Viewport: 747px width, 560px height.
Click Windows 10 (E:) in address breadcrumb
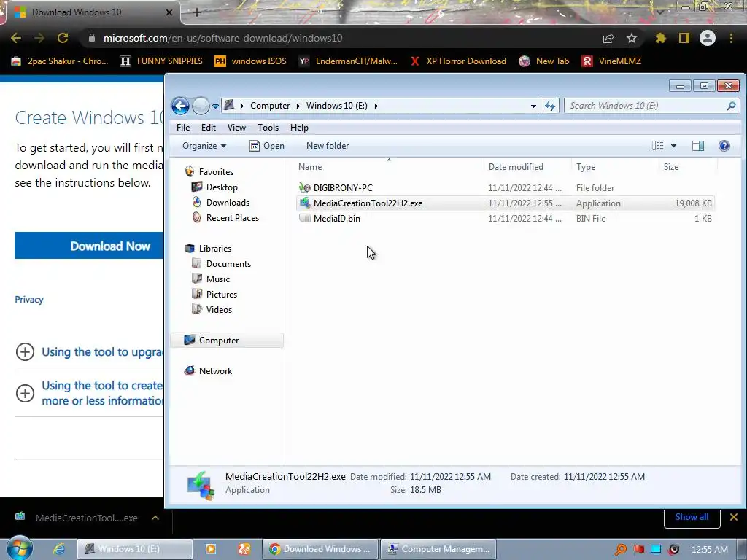point(336,106)
